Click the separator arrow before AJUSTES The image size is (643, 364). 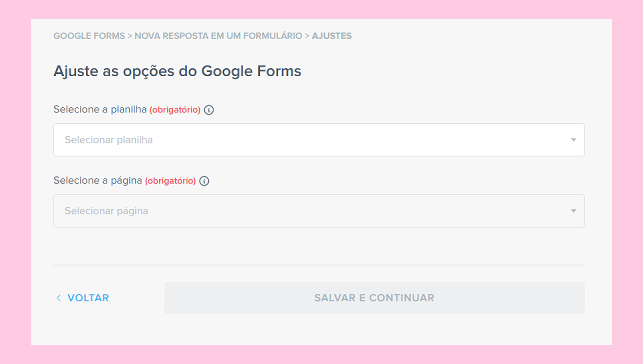(x=307, y=36)
